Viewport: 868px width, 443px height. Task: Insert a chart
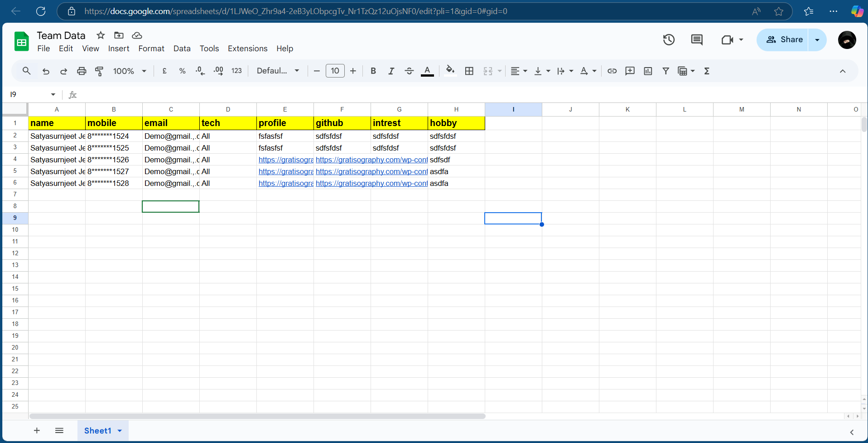click(x=648, y=71)
